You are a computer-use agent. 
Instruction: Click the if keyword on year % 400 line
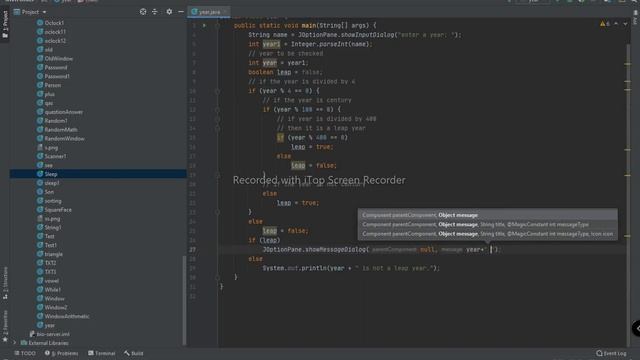click(280, 138)
